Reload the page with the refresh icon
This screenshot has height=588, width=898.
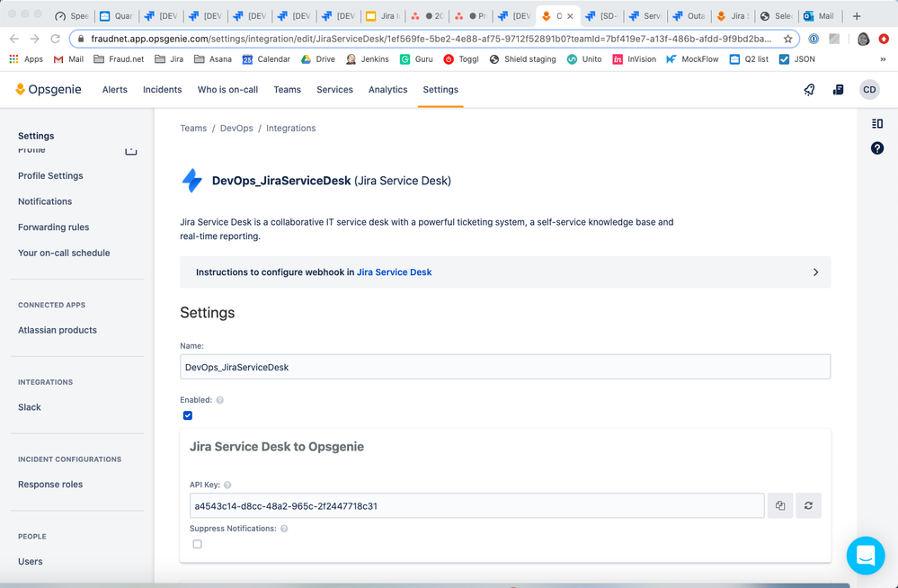coord(56,39)
